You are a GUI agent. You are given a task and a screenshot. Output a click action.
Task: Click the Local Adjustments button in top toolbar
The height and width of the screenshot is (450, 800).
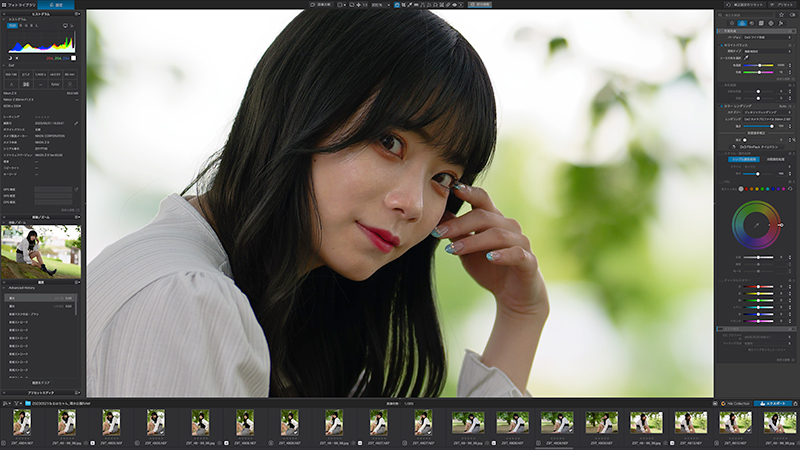tap(480, 5)
